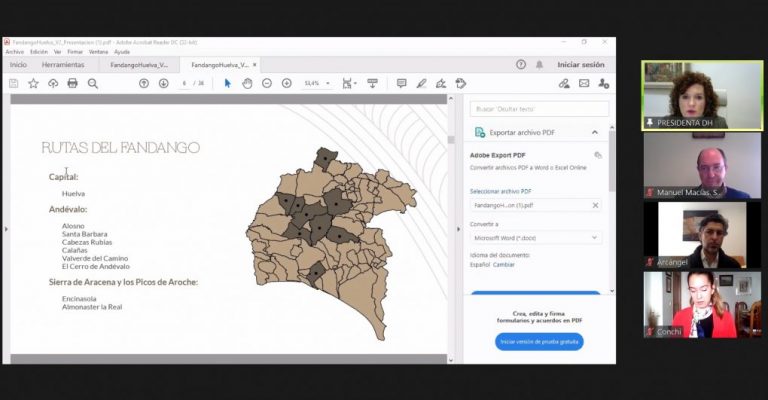The width and height of the screenshot is (768, 400).
Task: Select the hand pan tool
Action: pos(247,83)
